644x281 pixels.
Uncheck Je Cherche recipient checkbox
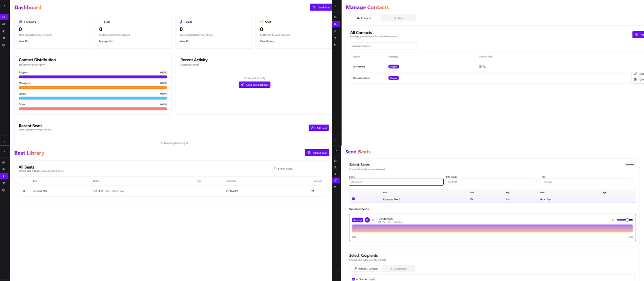click(x=354, y=279)
